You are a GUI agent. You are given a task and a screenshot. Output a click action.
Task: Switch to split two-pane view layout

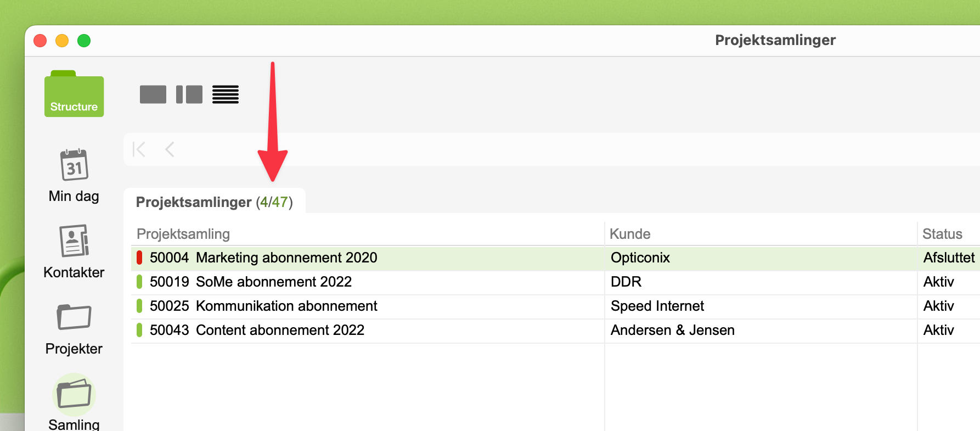(x=189, y=94)
